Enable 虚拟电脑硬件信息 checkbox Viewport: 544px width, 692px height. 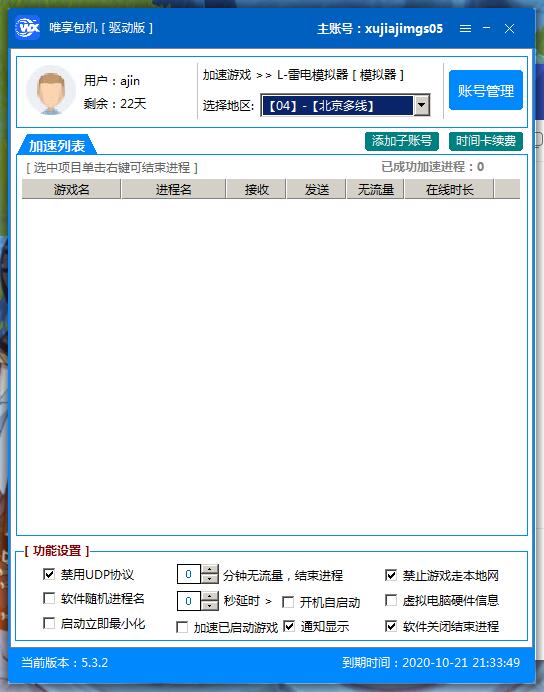point(391,600)
